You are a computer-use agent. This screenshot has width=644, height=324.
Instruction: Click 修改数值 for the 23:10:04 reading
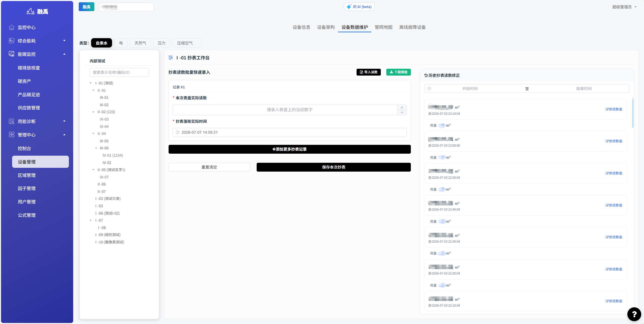[x=614, y=109]
